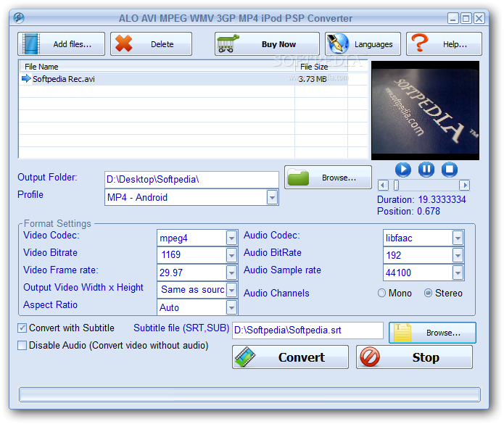The height and width of the screenshot is (424, 504).
Task: Click the Subtitle file path field
Action: [x=307, y=331]
